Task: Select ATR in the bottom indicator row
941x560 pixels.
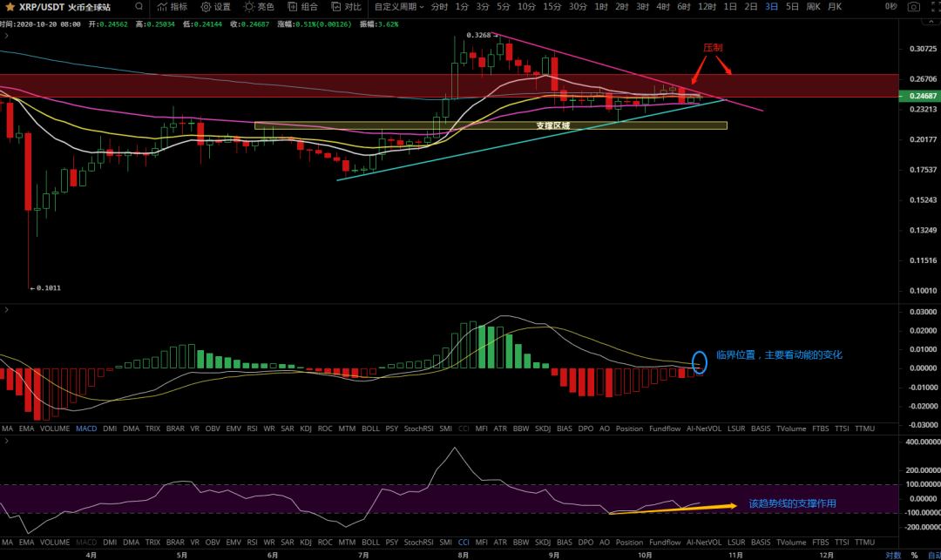Action: coord(500,542)
